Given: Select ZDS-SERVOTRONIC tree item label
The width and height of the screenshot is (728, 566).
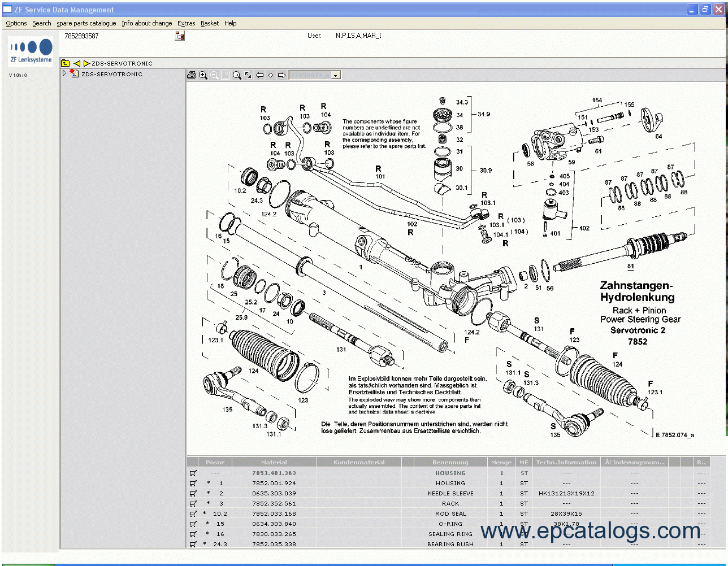Looking at the screenshot, I should pos(112,74).
